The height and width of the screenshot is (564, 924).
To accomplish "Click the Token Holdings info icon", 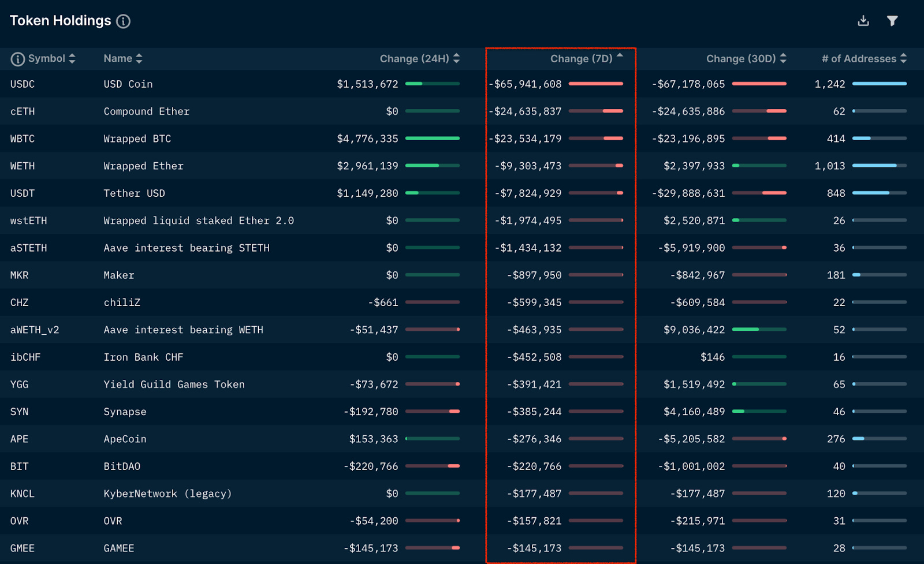I will (x=123, y=21).
